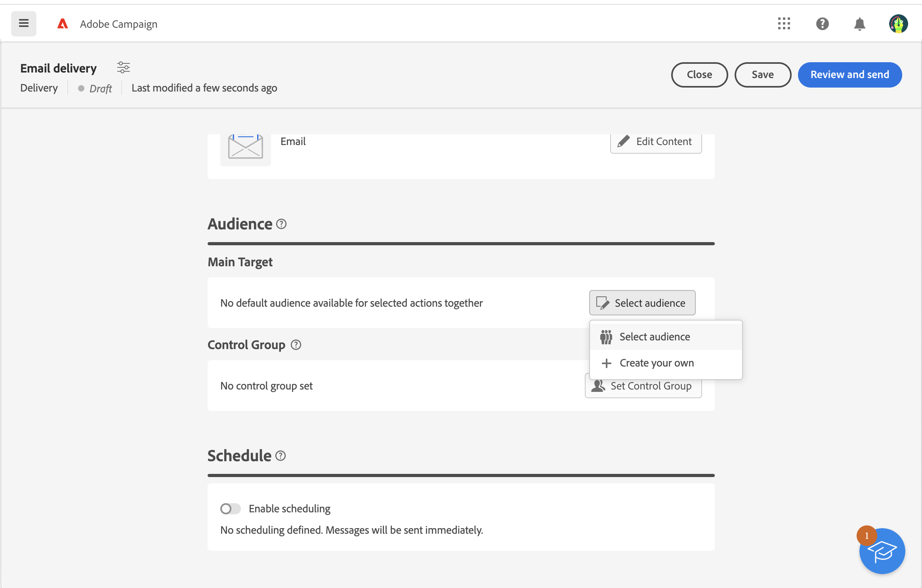The image size is (922, 588).
Task: Open the user profile avatar
Action: click(898, 24)
